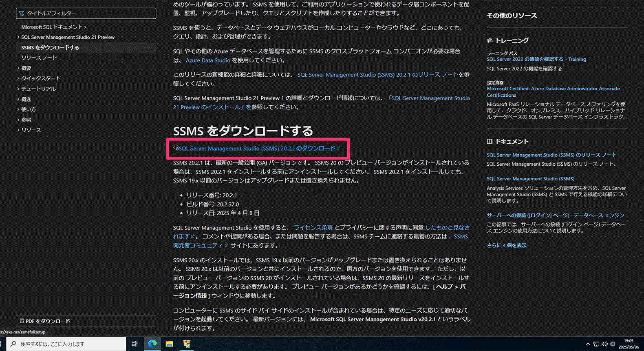Click the Windows taskbar search box
The height and width of the screenshot is (351, 644).
(x=66, y=344)
